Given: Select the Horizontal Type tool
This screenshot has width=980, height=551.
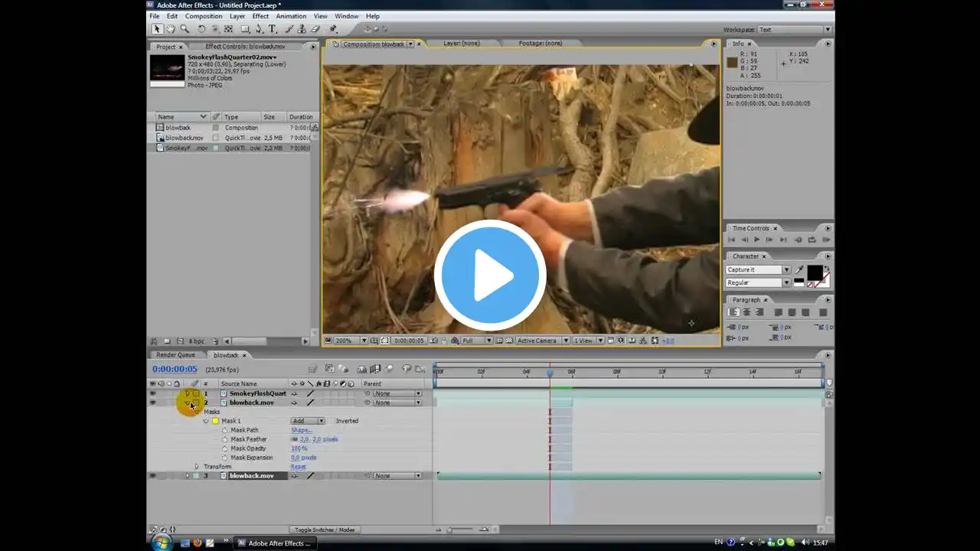Looking at the screenshot, I should (x=272, y=29).
